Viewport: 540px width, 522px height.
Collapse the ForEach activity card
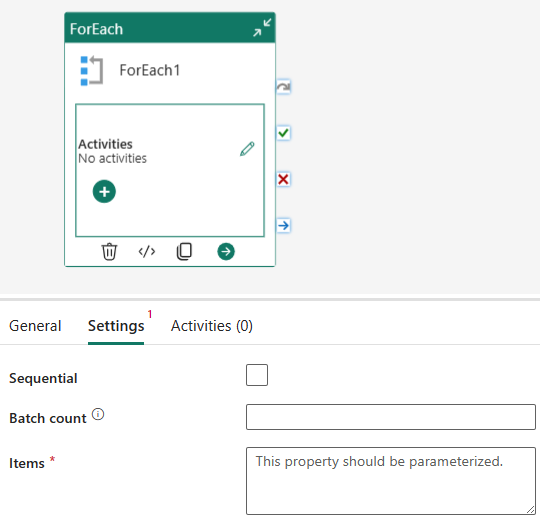262,28
